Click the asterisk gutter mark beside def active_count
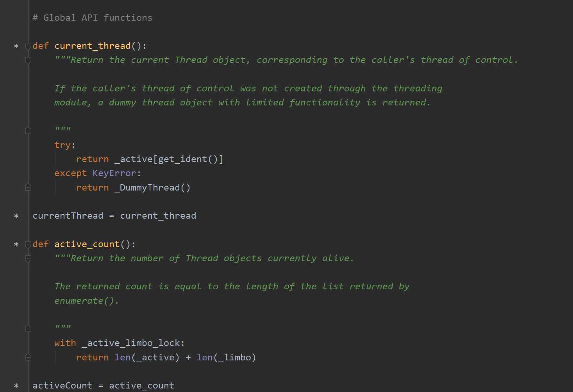Image resolution: width=573 pixels, height=392 pixels. pos(16,244)
